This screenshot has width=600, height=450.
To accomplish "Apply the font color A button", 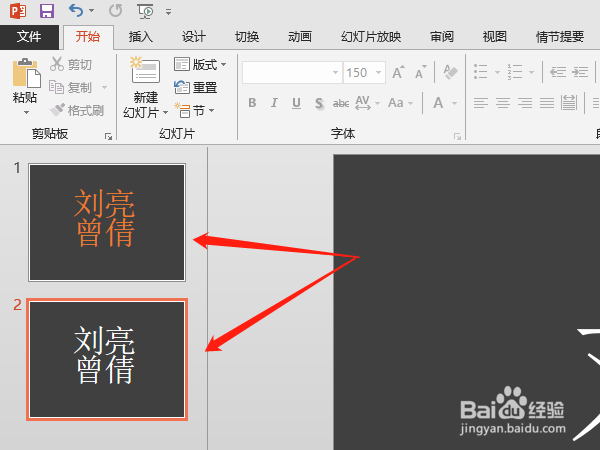I will 439,103.
